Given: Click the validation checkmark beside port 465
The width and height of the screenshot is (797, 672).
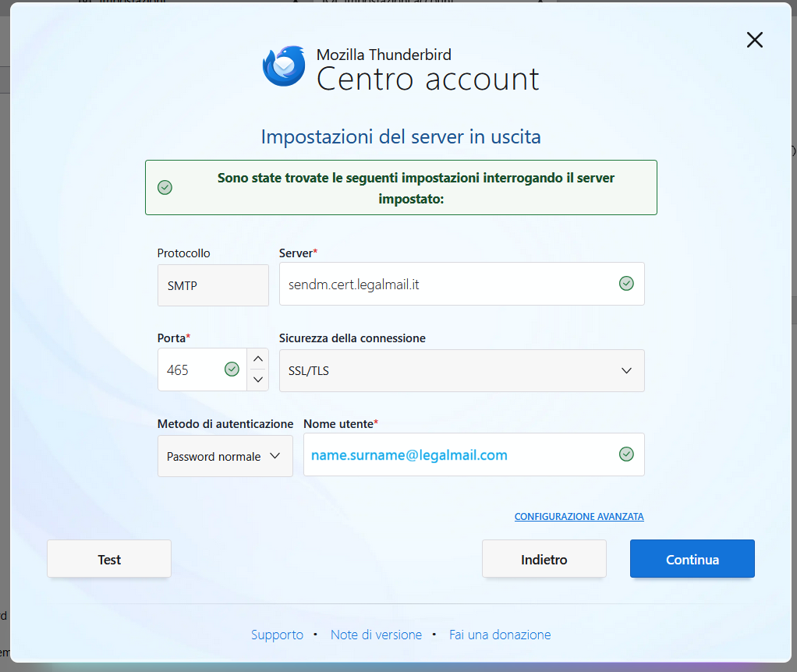Looking at the screenshot, I should click(x=232, y=370).
